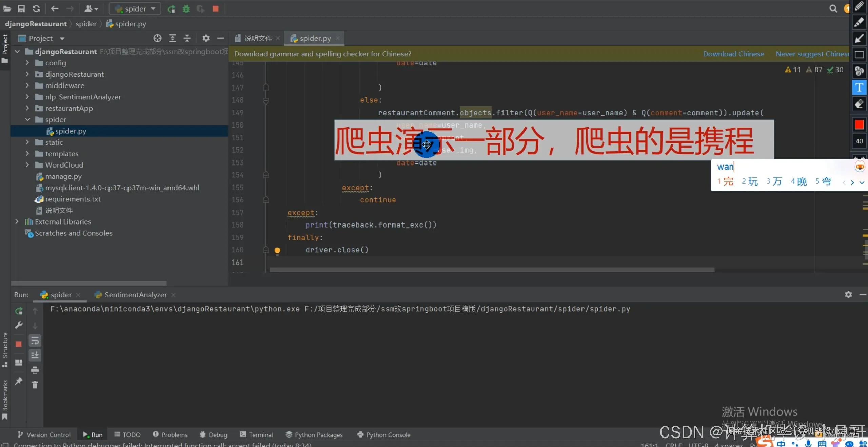
Task: Toggle pin tab in Run panel
Action: coord(19,381)
